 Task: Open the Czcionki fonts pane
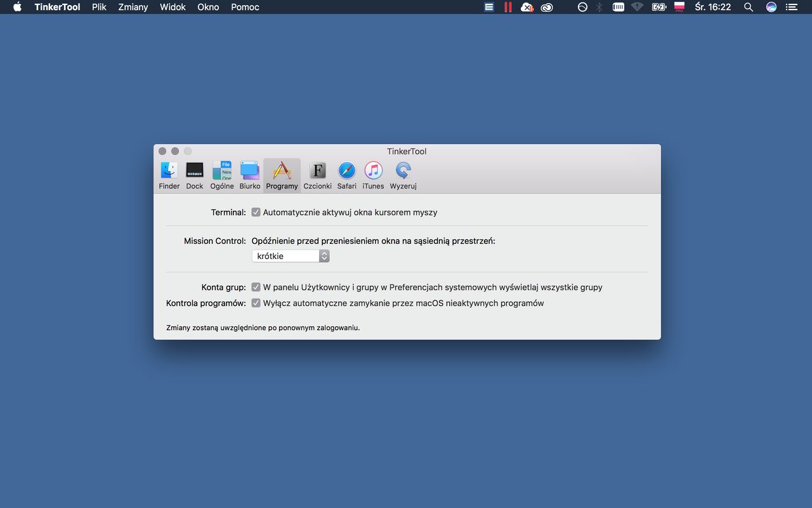[x=317, y=175]
